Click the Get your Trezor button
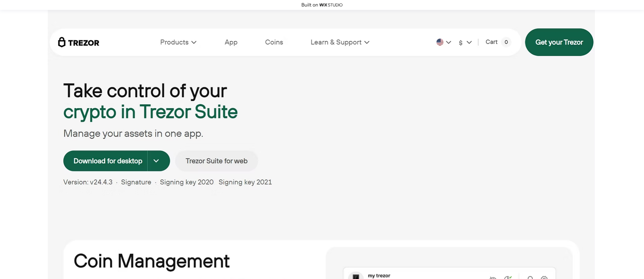The width and height of the screenshot is (644, 279). (x=559, y=42)
